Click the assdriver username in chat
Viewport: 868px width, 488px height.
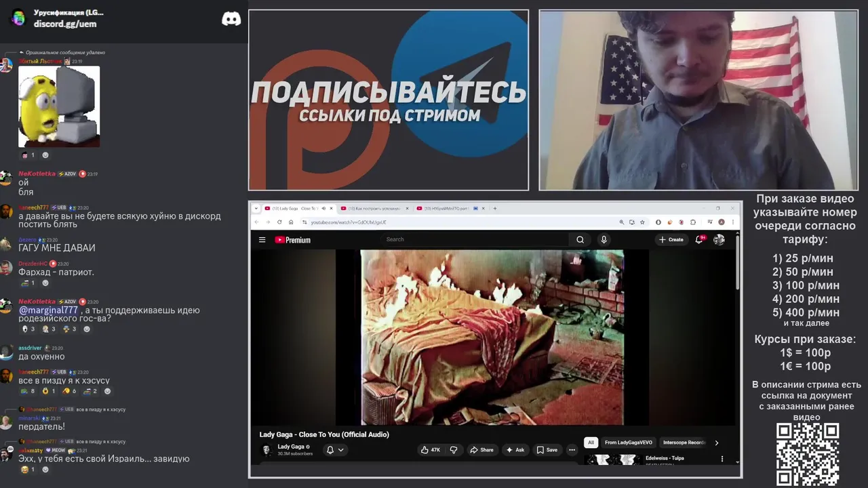(30, 348)
